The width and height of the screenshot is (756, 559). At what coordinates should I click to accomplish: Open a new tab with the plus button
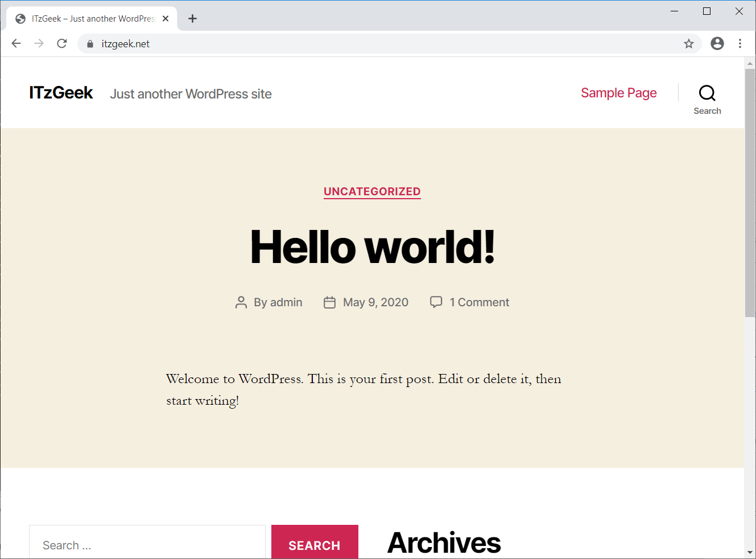pos(193,19)
